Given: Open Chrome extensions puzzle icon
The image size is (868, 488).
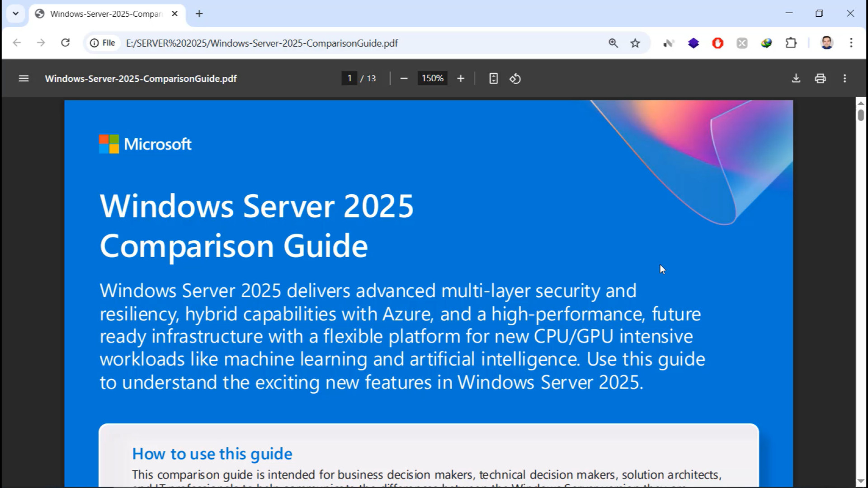Looking at the screenshot, I should pos(791,43).
